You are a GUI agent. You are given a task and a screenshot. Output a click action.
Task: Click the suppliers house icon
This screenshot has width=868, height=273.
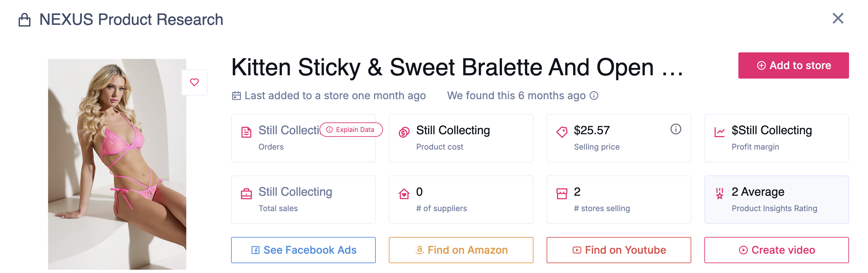(x=404, y=194)
